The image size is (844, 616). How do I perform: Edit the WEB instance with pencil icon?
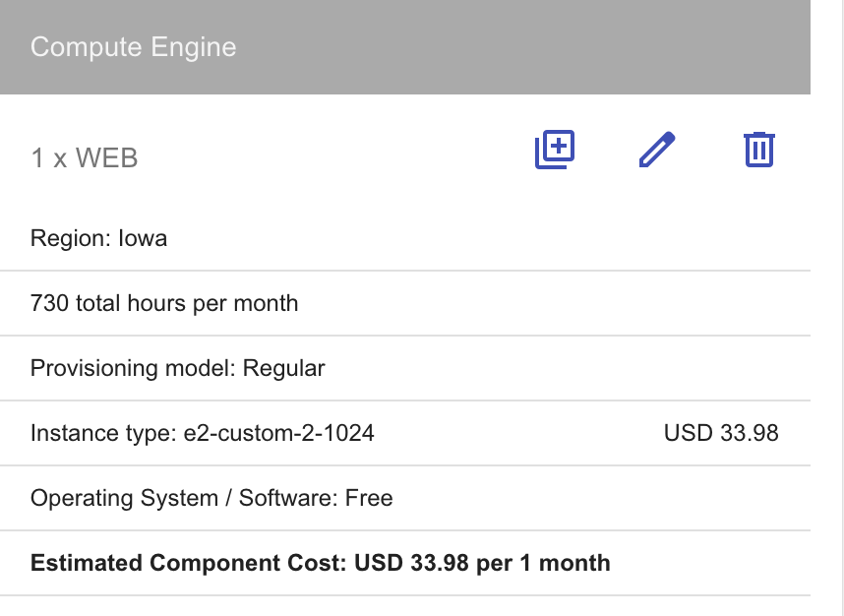point(657,150)
